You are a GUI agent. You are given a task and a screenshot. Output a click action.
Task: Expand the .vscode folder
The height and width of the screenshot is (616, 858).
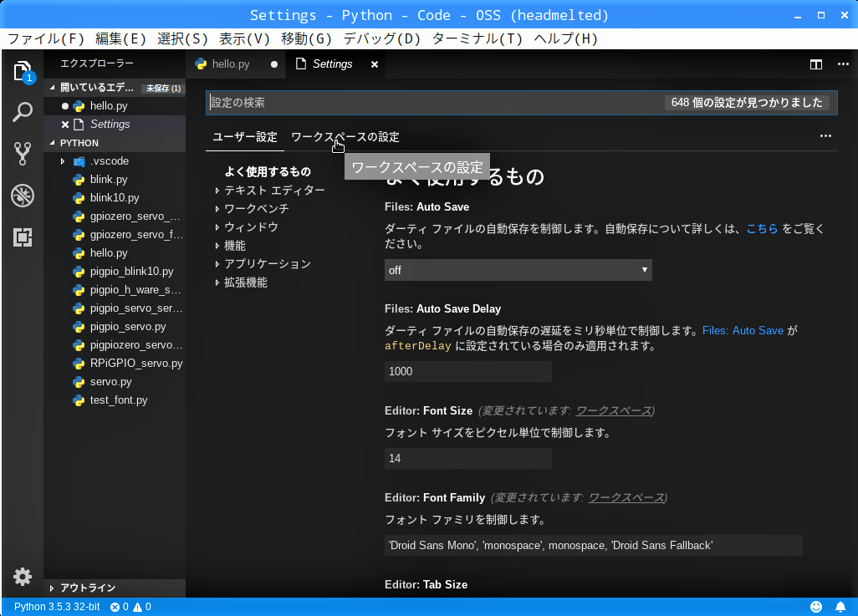pos(63,161)
